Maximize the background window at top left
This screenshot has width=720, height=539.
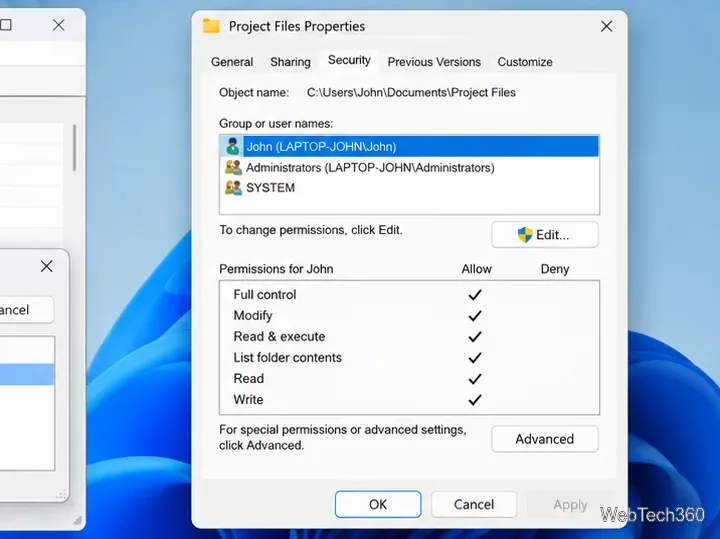point(6,25)
